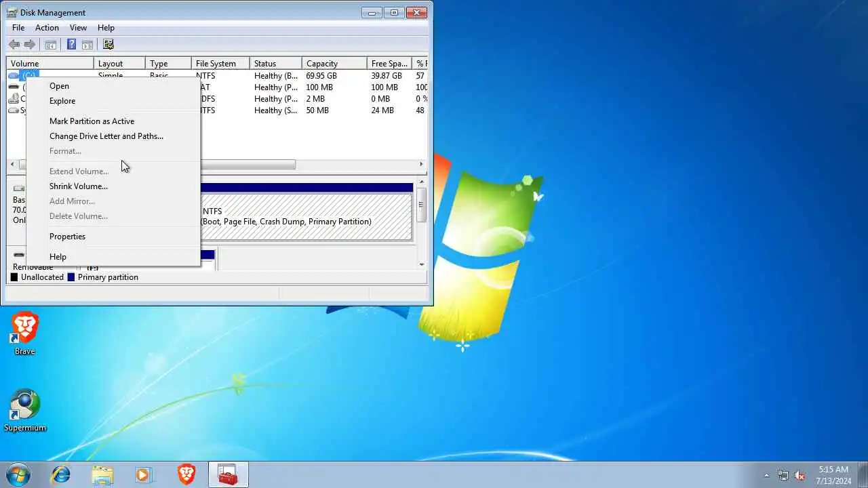The width and height of the screenshot is (868, 488).
Task: Open the Help menu in the menu bar
Action: point(106,28)
